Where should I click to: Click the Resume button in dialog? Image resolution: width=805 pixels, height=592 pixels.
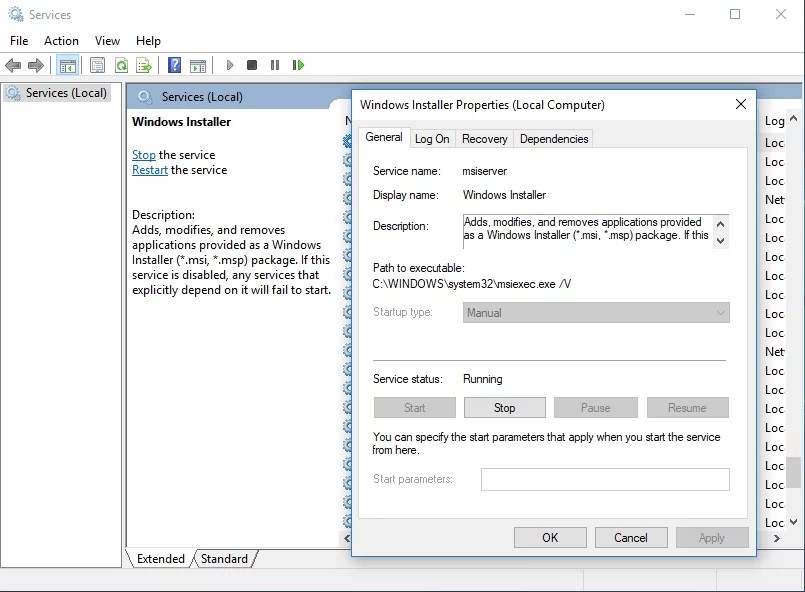[687, 408]
